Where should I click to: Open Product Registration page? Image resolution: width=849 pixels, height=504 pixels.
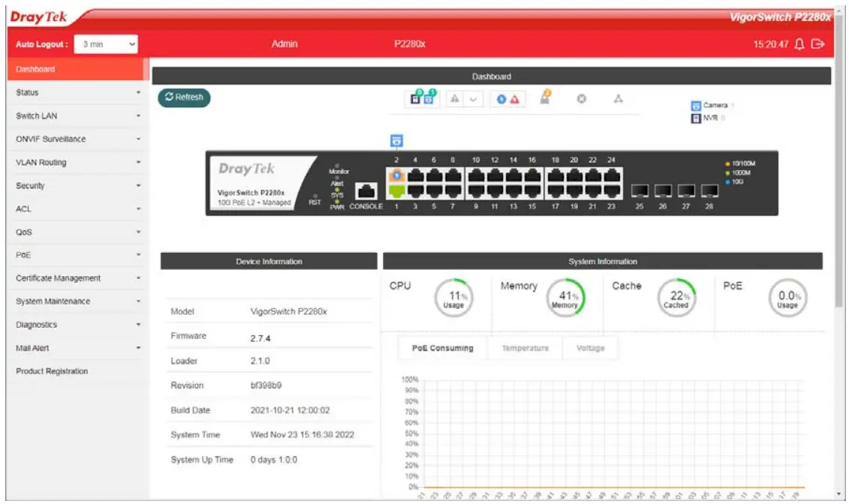(x=78, y=371)
